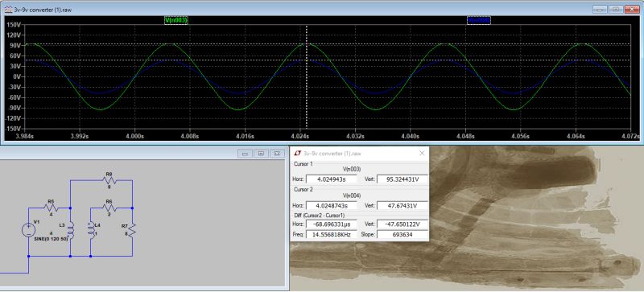Image resolution: width=644 pixels, height=292 pixels.
Task: Minimize the waveform viewer window
Action: click(600, 9)
